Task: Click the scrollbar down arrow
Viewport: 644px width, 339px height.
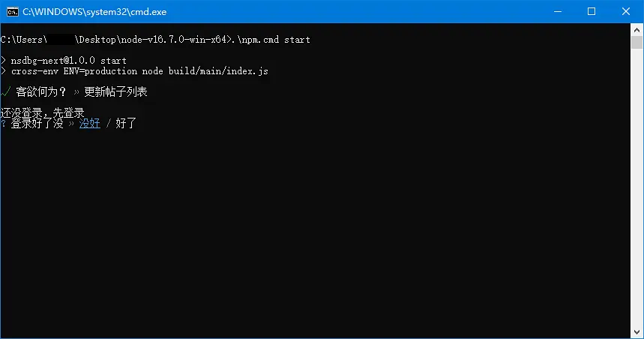Action: (x=637, y=332)
